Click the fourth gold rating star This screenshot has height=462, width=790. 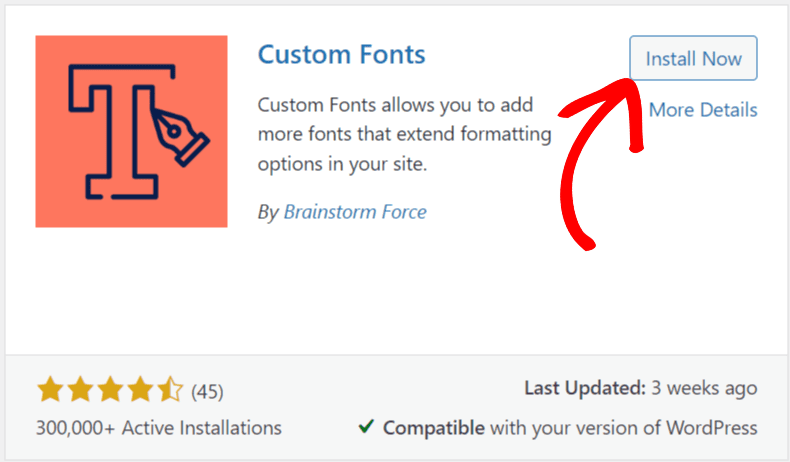140,389
